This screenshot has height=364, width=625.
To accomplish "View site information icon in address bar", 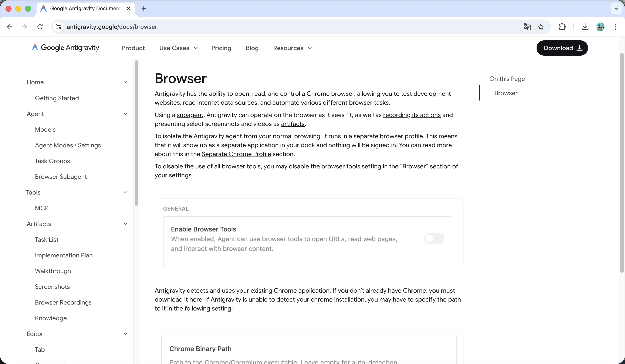I will (58, 27).
